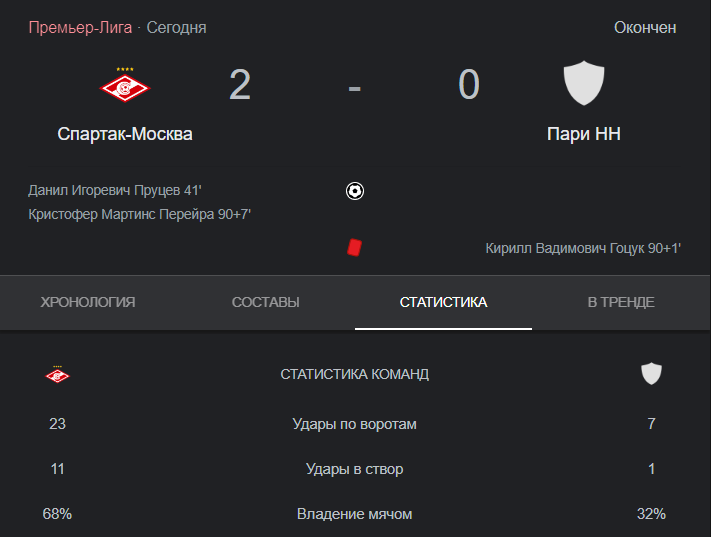Click the Владение мячом stat label
711x537 pixels.
(355, 514)
